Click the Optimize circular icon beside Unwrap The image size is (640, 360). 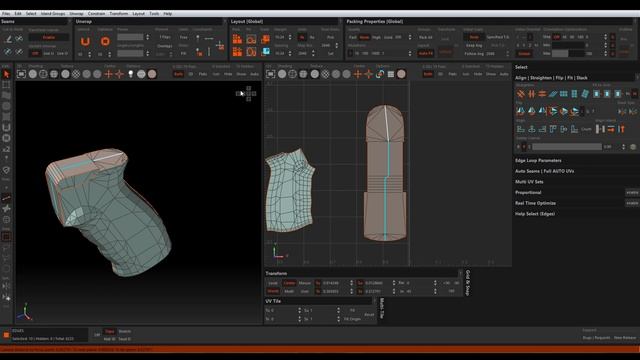click(x=105, y=41)
